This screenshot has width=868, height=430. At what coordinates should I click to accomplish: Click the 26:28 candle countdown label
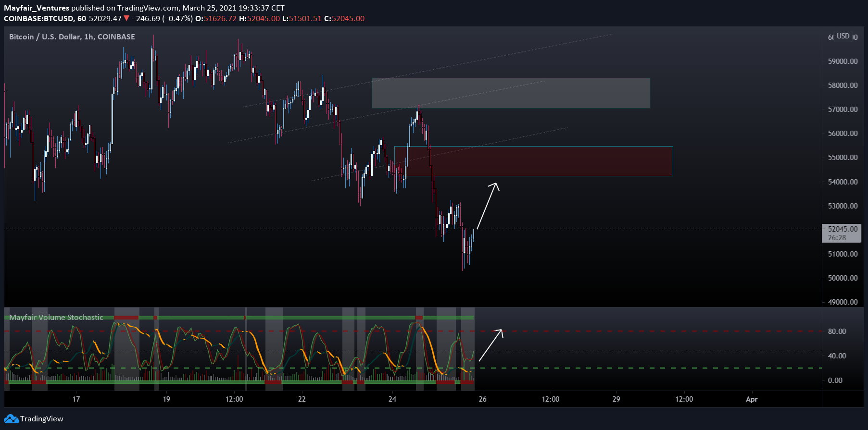[837, 238]
